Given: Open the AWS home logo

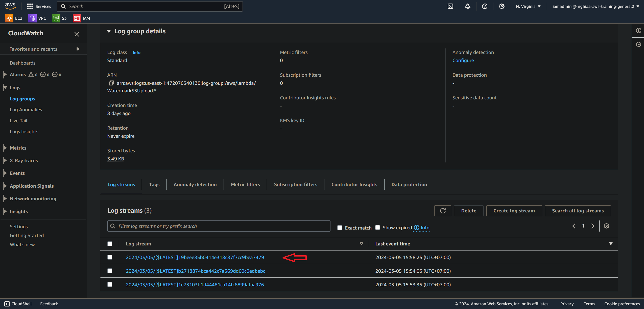Looking at the screenshot, I should [10, 6].
